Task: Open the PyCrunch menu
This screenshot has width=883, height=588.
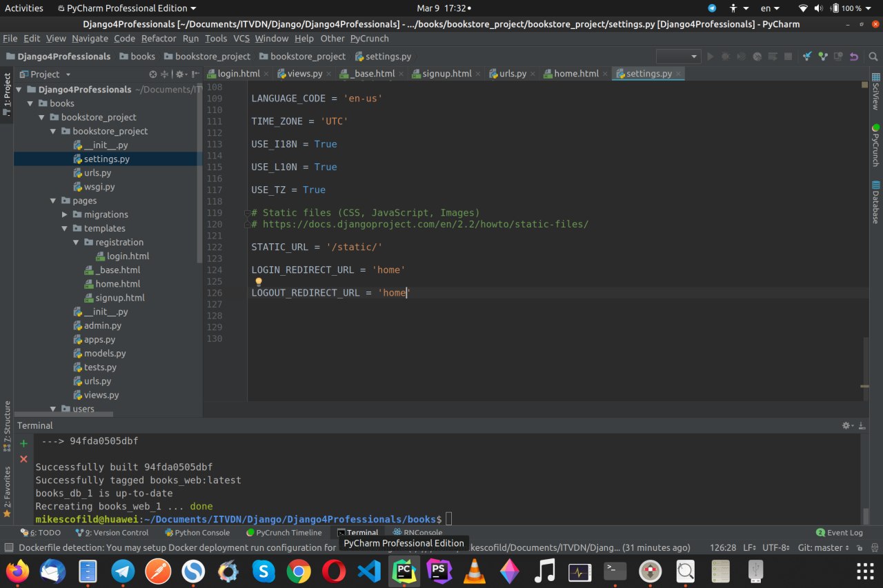Action: pos(369,39)
